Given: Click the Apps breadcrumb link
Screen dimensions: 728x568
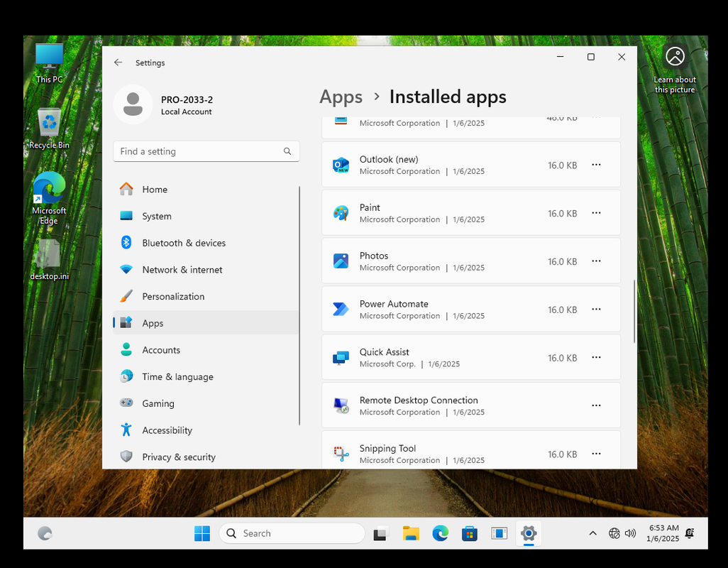Looking at the screenshot, I should pos(341,97).
